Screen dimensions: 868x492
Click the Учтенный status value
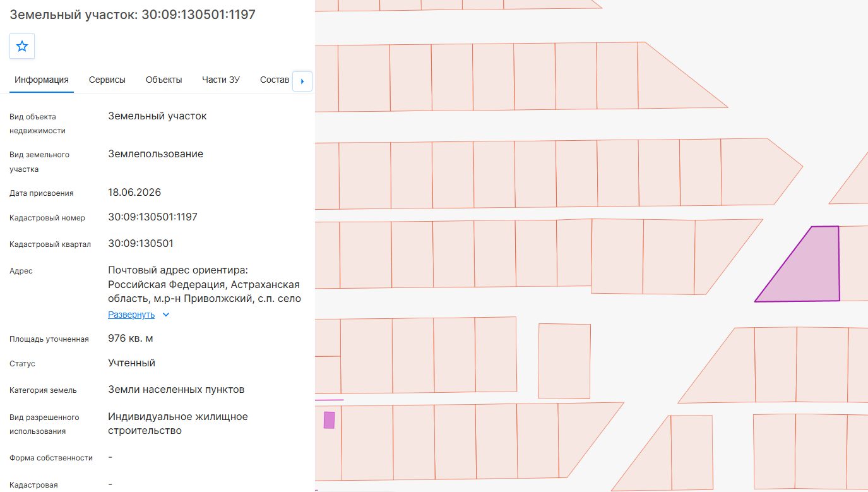click(131, 363)
